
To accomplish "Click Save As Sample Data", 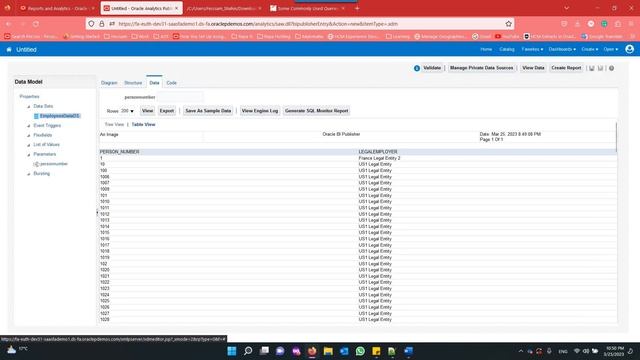I will point(208,111).
